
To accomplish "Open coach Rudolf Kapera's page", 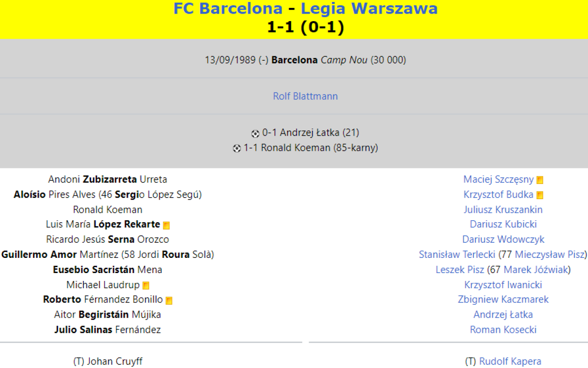I will click(x=510, y=362).
